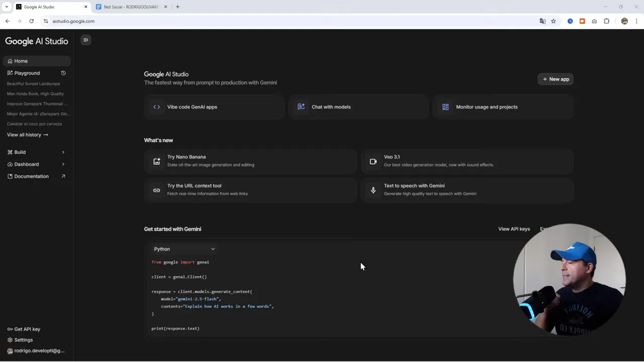Open the Playground history icon
The image size is (644, 362).
63,73
